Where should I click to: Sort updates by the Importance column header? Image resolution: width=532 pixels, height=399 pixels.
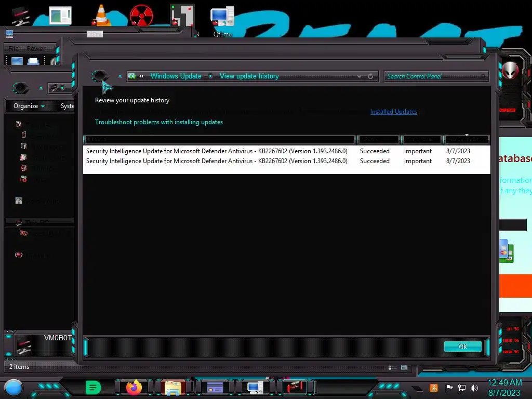(x=422, y=139)
